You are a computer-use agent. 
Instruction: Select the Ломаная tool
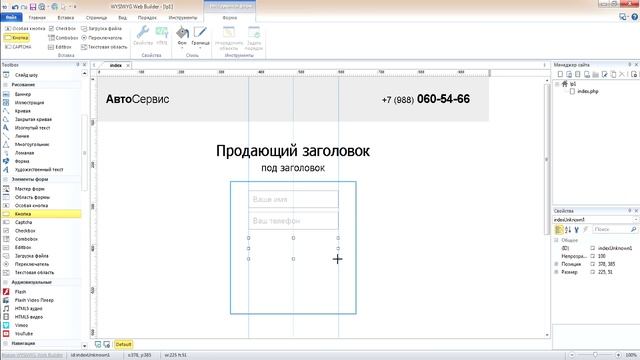(24, 153)
